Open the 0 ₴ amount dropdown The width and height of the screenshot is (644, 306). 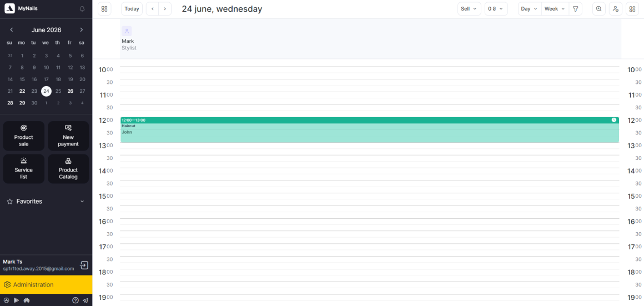click(496, 9)
